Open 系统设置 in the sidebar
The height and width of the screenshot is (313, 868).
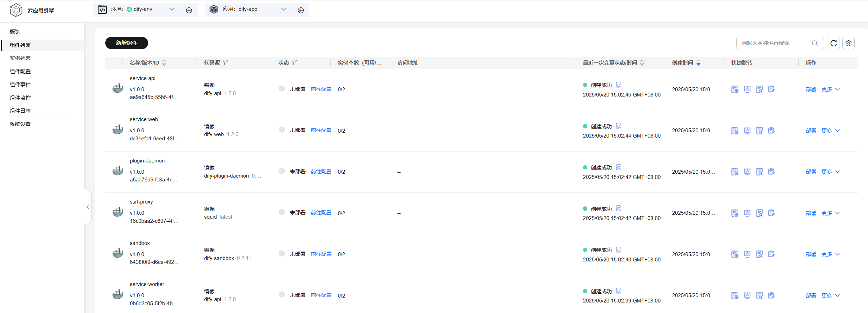tap(20, 124)
